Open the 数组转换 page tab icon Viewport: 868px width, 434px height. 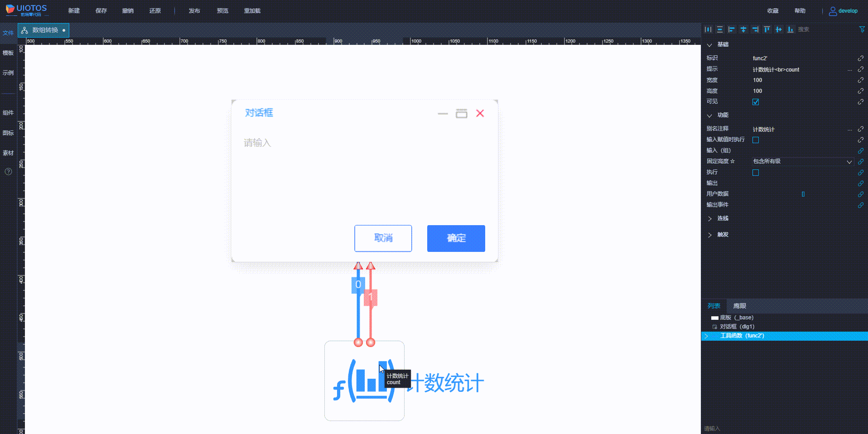24,30
